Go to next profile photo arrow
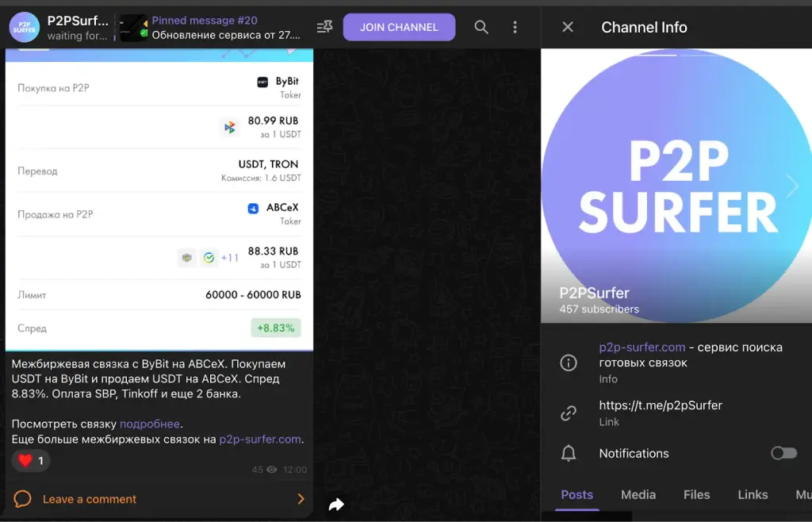The width and height of the screenshot is (812, 522). pos(792,186)
